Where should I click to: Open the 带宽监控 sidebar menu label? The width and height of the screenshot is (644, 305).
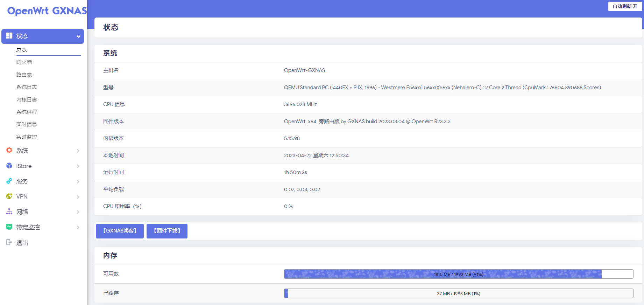coord(28,227)
